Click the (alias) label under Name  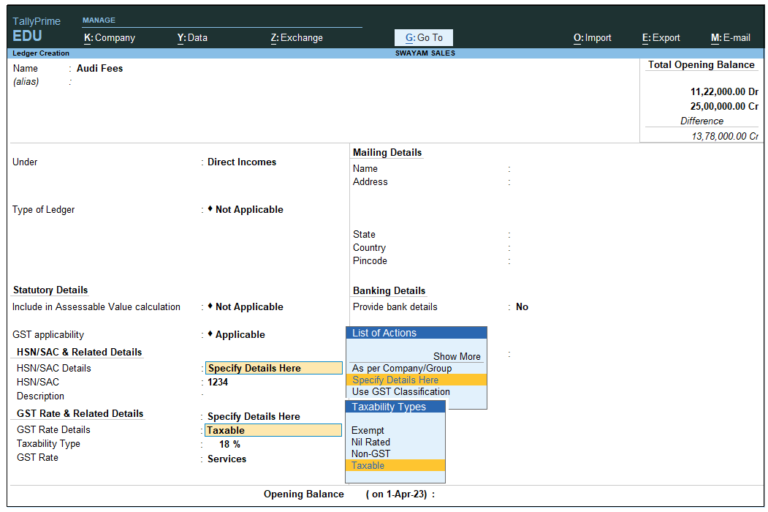pos(26,82)
